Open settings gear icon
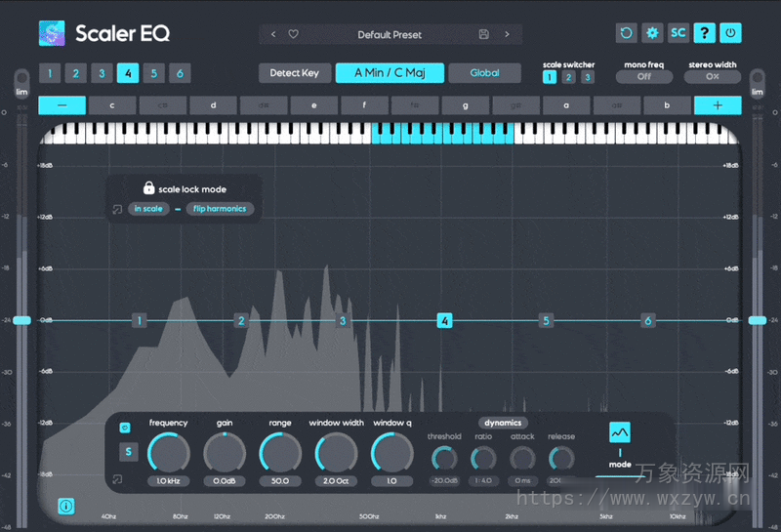Image resolution: width=781 pixels, height=532 pixels. (x=652, y=33)
